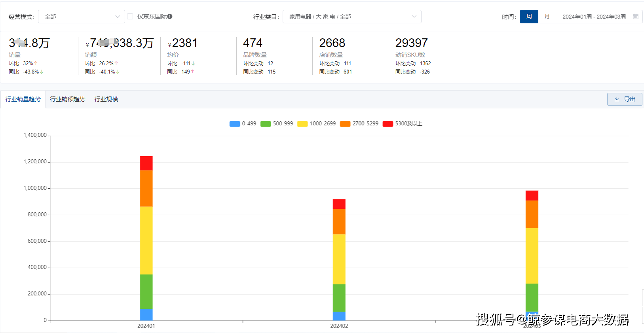Click the 1,400,000 y-axis label
Image resolution: width=644 pixels, height=333 pixels.
(x=35, y=135)
